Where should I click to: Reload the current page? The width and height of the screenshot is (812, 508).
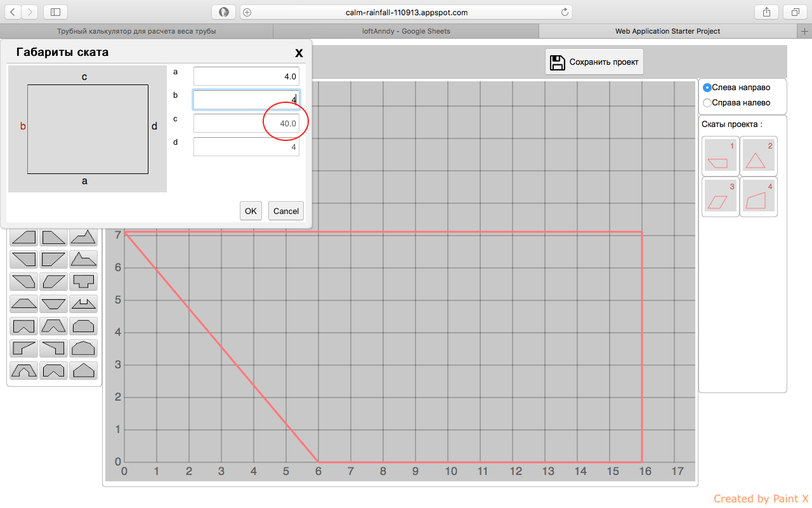click(565, 12)
